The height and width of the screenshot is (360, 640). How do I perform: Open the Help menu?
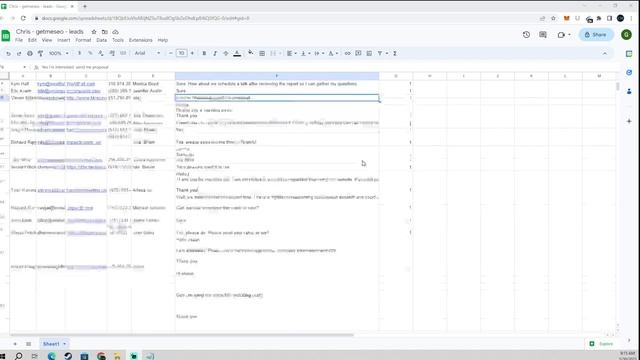(x=163, y=40)
